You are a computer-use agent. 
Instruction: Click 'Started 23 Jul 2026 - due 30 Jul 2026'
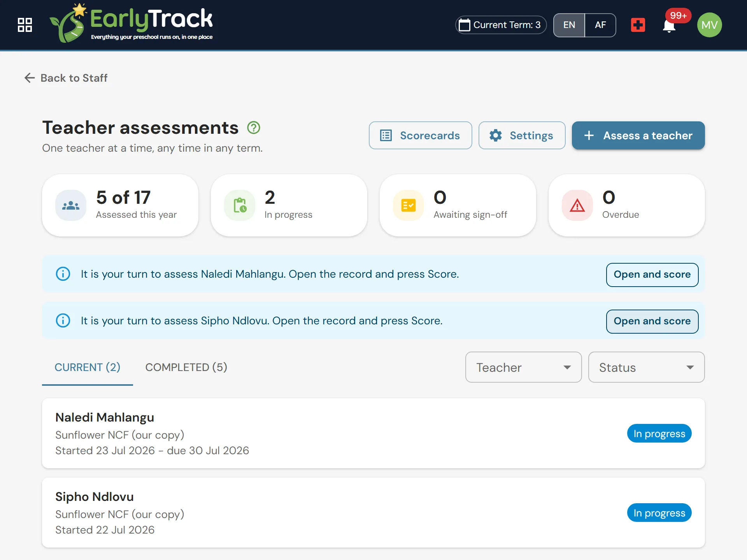pyautogui.click(x=152, y=450)
